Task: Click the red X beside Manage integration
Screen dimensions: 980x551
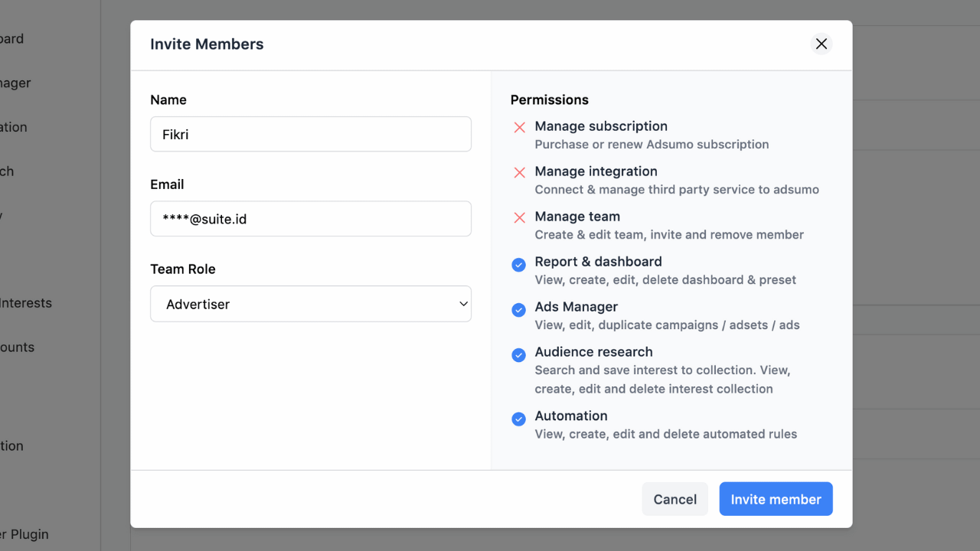Action: tap(519, 172)
